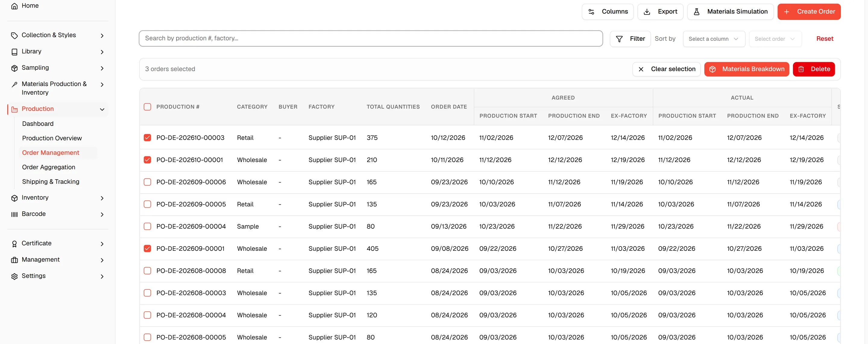This screenshot has width=868, height=344.
Task: Click the Materials Breakdown button
Action: tap(746, 69)
